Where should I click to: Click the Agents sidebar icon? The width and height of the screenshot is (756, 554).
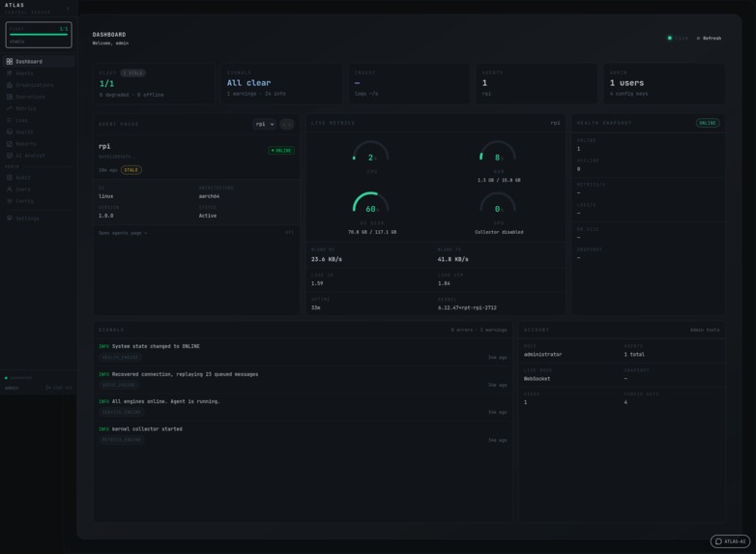9,73
